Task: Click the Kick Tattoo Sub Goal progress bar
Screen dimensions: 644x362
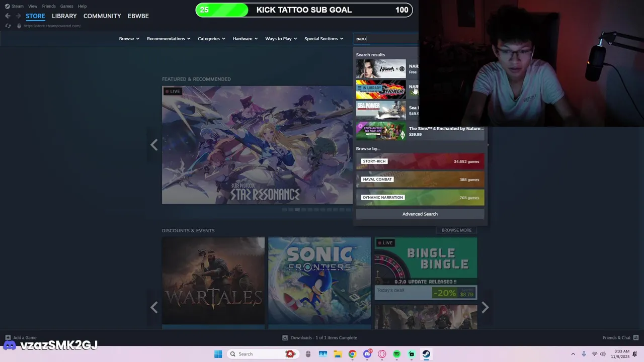Action: pos(304,10)
